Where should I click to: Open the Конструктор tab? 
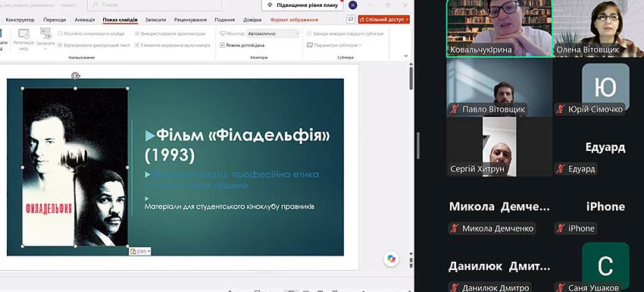coord(20,20)
